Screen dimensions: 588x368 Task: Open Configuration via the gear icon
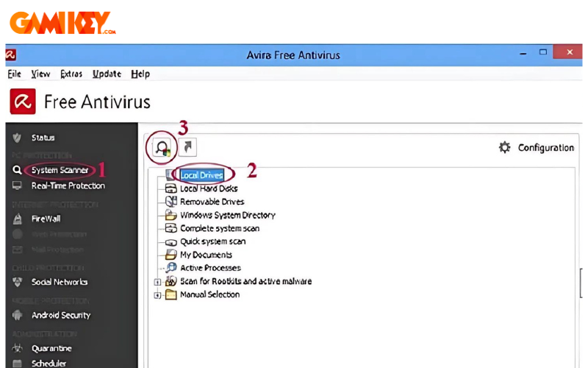[505, 147]
